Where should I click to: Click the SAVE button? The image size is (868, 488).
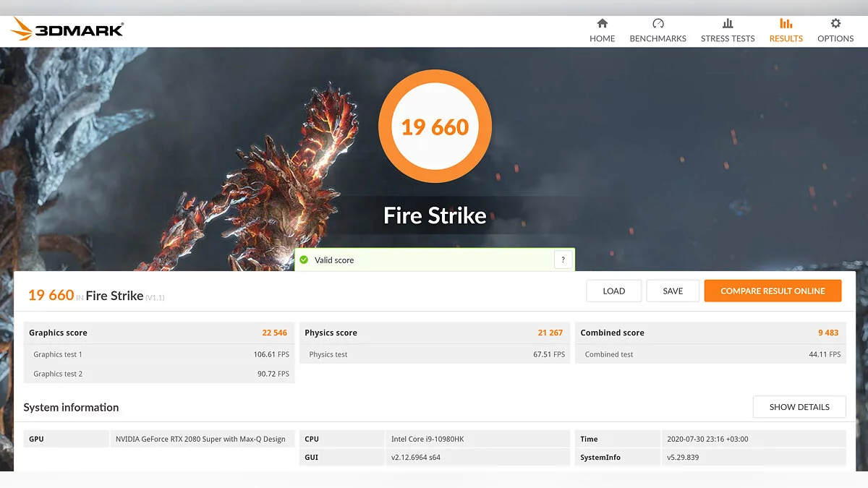[673, 291]
